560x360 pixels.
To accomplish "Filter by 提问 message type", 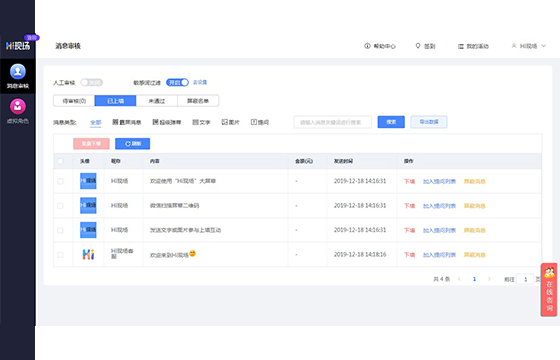I will pyautogui.click(x=260, y=122).
